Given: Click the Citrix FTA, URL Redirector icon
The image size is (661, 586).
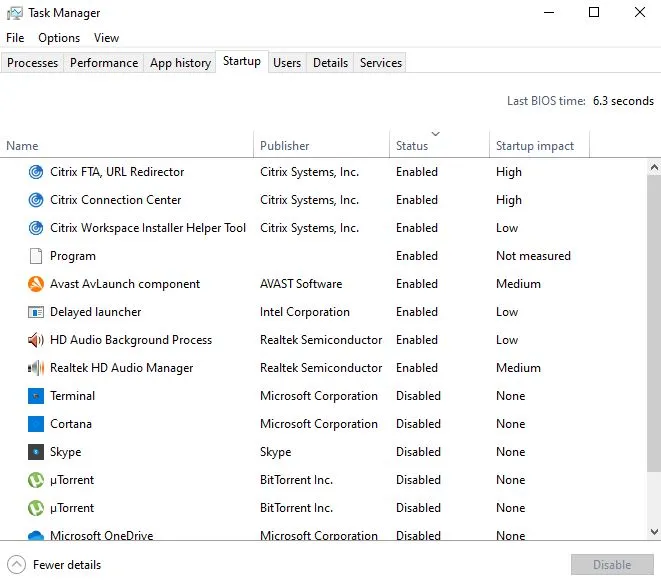Looking at the screenshot, I should 36,172.
